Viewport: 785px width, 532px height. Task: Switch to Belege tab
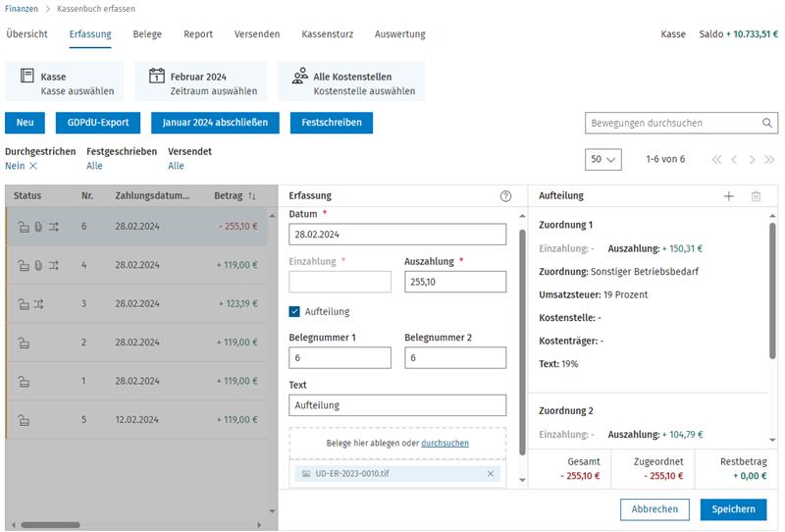[x=147, y=34]
